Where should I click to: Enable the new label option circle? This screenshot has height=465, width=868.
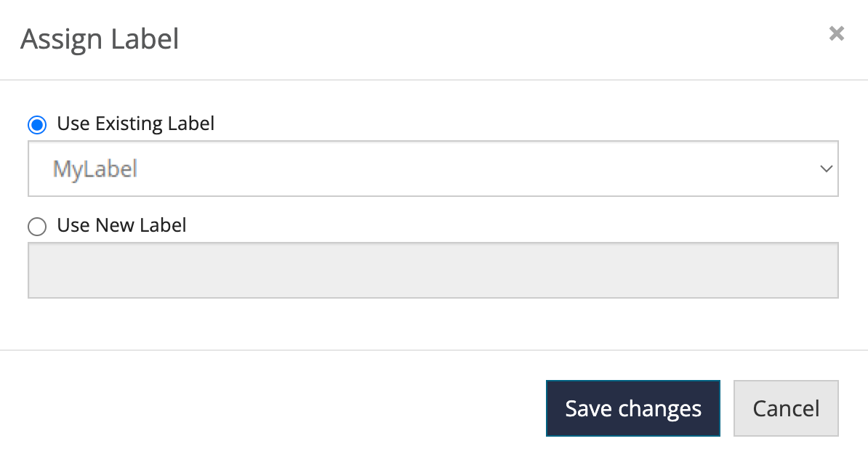(36, 227)
